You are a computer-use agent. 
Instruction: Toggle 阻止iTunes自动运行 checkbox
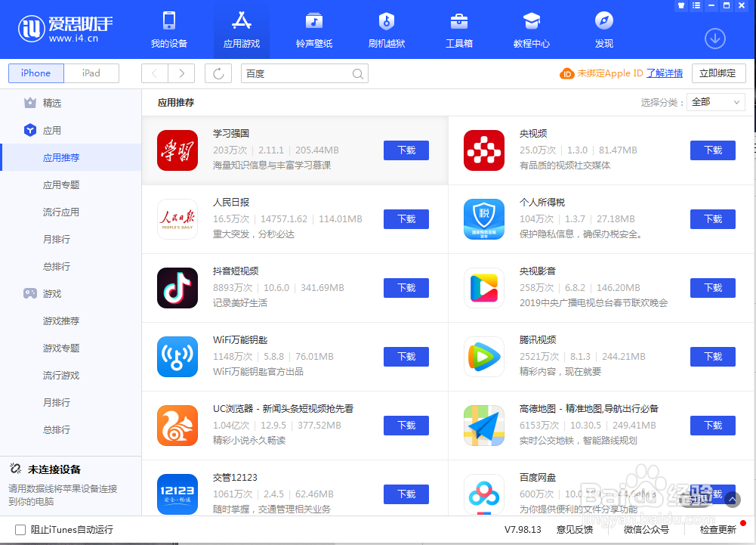point(20,530)
